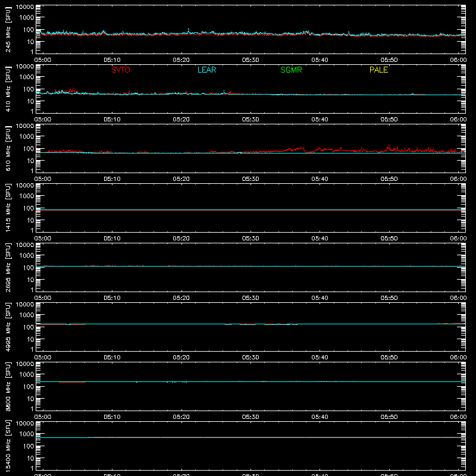Click 05:50 tick under the 245 MHz panel
Screen dimensions: 476x476
[389, 60]
